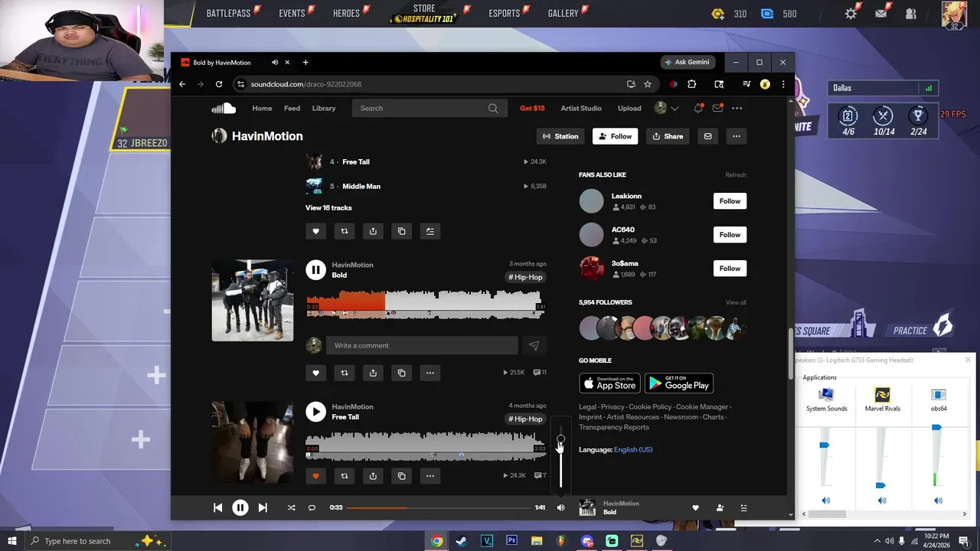
Task: Click the browser reload button
Action: pyautogui.click(x=219, y=84)
